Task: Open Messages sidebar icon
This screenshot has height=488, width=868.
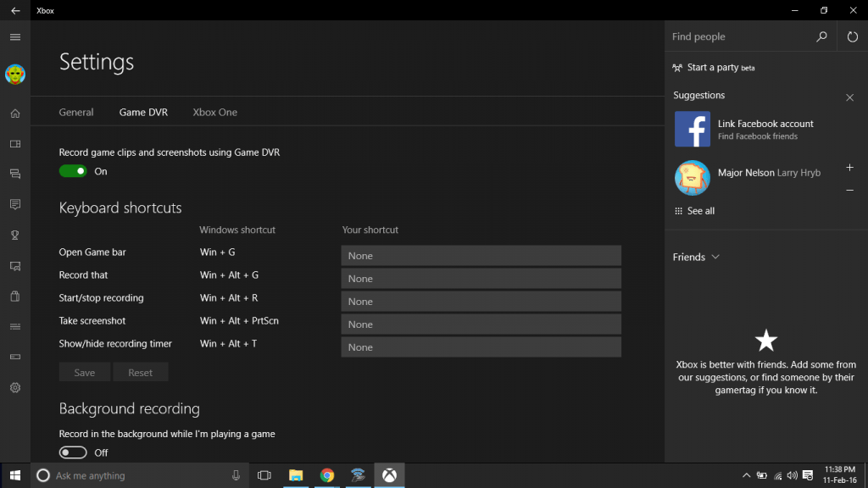Action: click(x=15, y=174)
